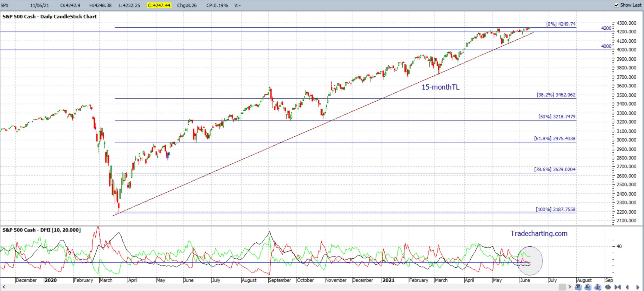Click the compress chart icon with inward-pointing arrows
644x291 pixels.
[617, 287]
